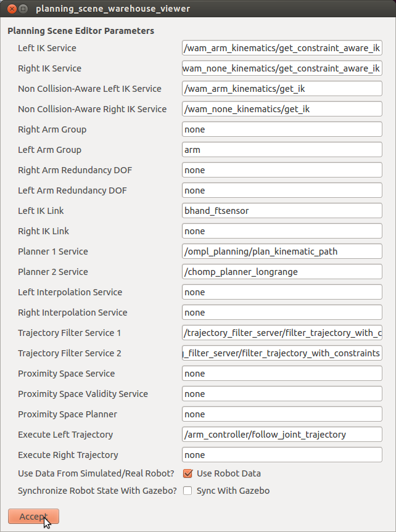Focus the Proximity Space Service field
396x532 pixels.
coord(282,374)
